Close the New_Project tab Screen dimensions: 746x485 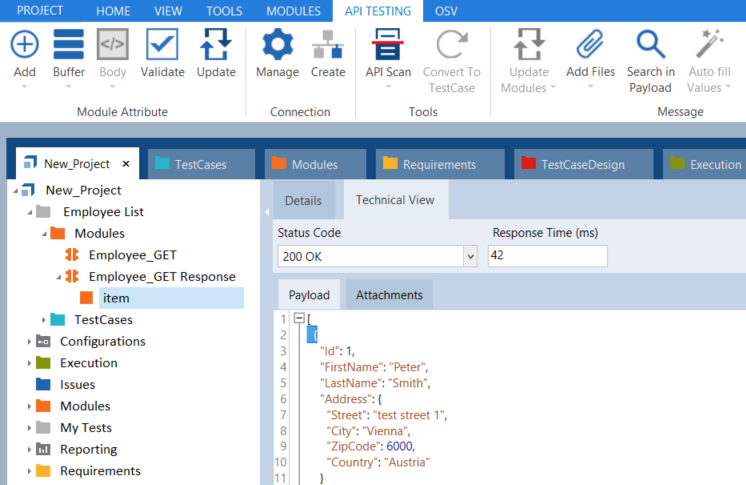click(125, 164)
